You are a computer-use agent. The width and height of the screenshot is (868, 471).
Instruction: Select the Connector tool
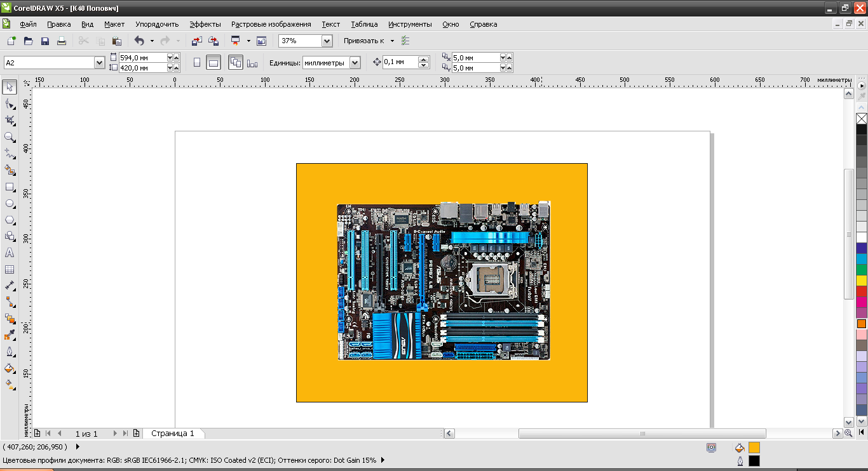click(x=10, y=302)
